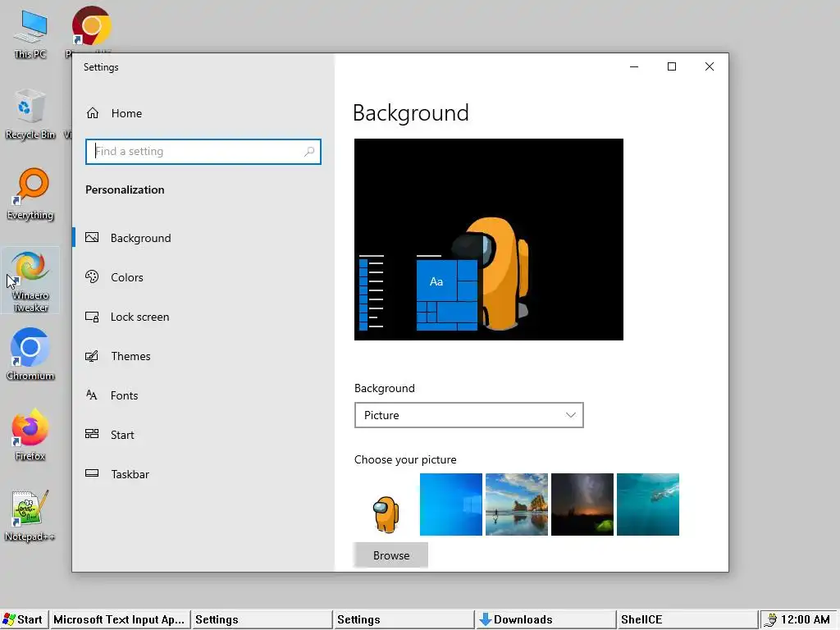Click the Taskbar icon in sidebar

coord(92,473)
